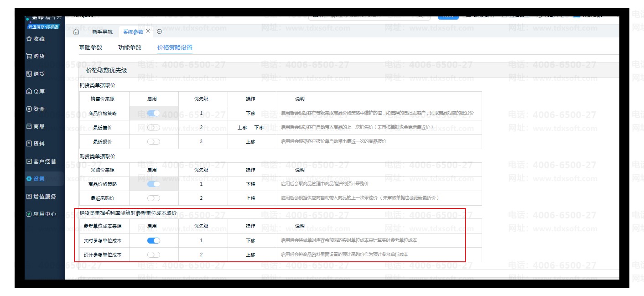
Task: Expand tab list dropdown next to 系统参数
Action: [x=159, y=32]
